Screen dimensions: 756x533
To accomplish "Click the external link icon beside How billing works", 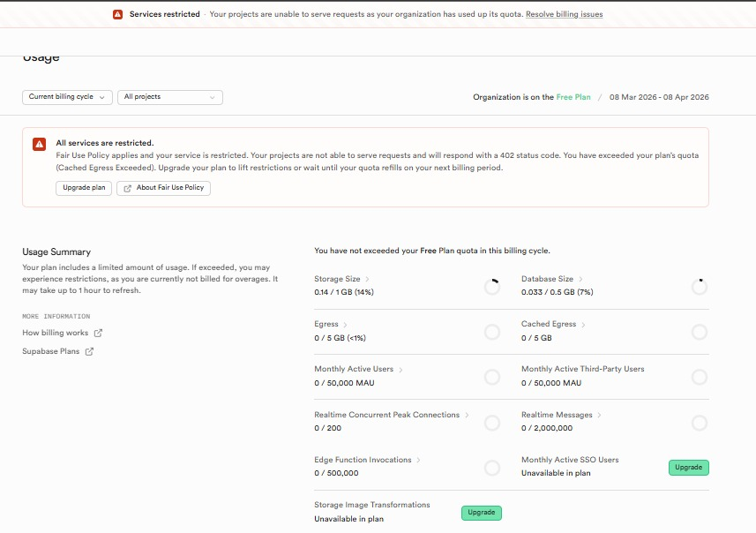I will (98, 333).
